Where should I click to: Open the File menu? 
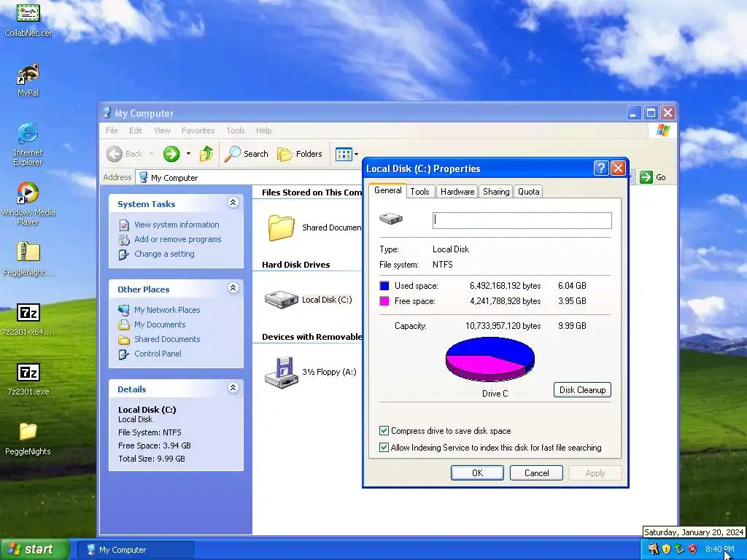112,131
